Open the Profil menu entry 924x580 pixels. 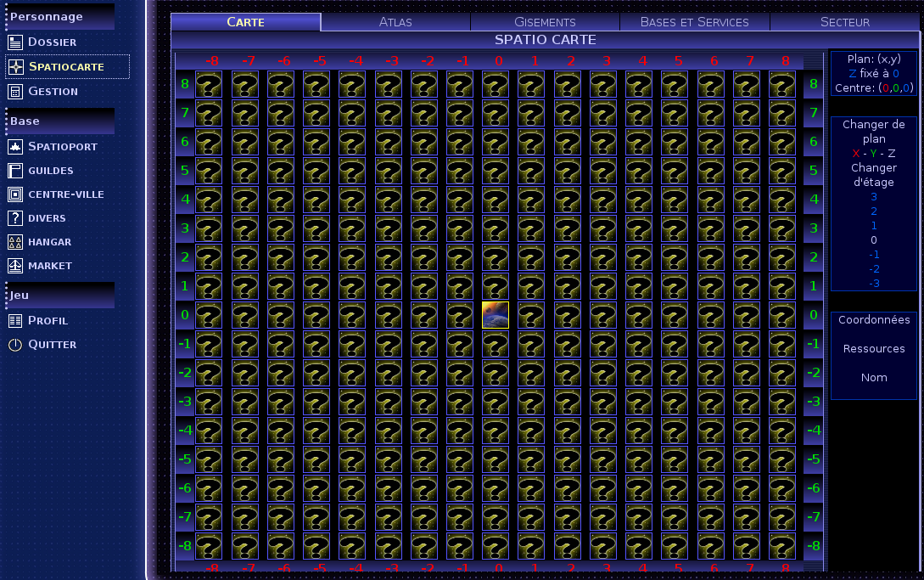[48, 321]
